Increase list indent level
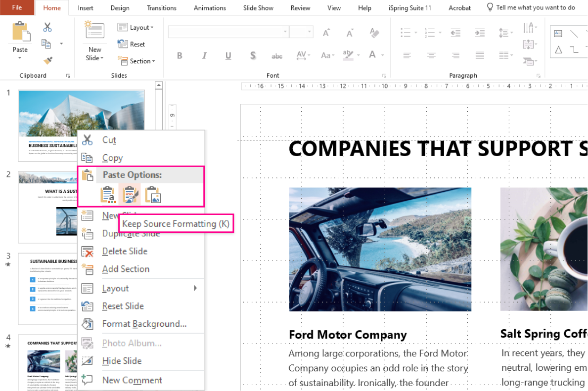Viewport: 588px width, 391px height. coord(480,33)
